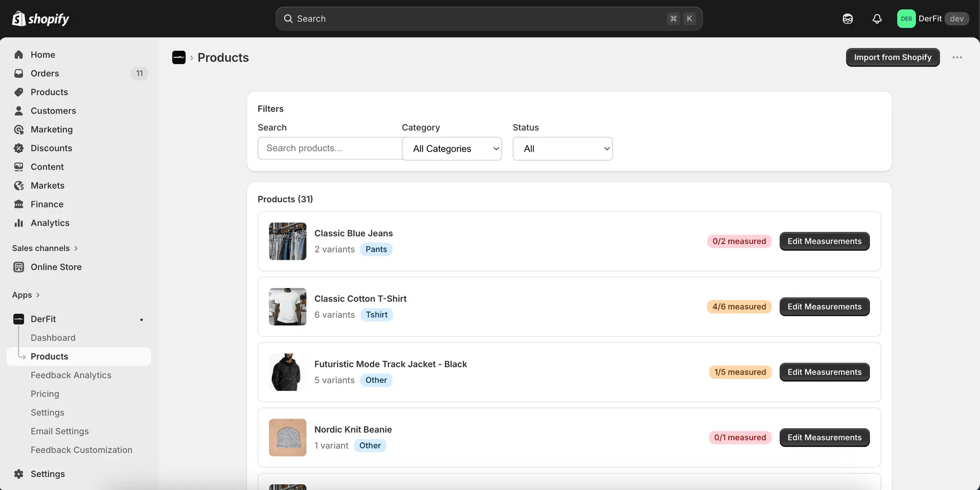Click the Content image icon
This screenshot has width=980, height=490.
coord(19,167)
